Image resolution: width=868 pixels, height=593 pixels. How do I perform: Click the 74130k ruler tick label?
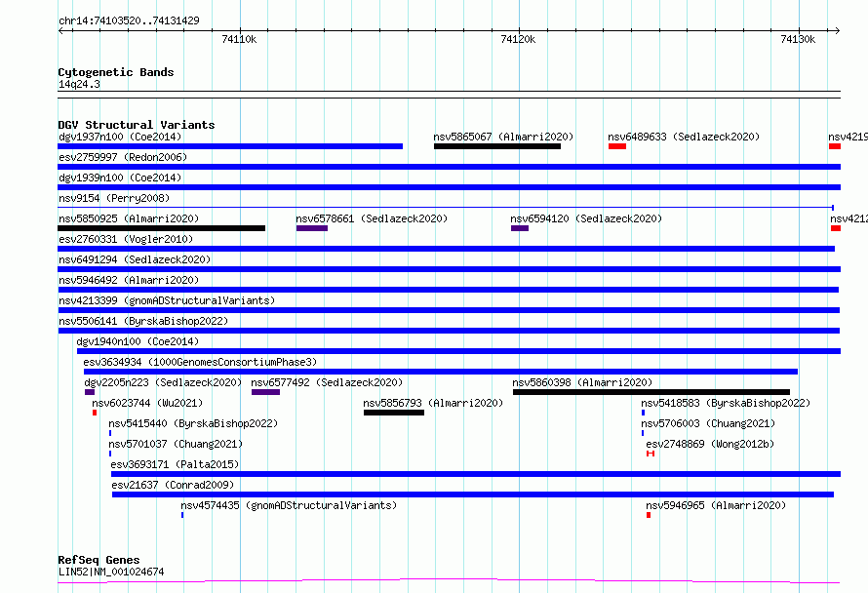798,39
